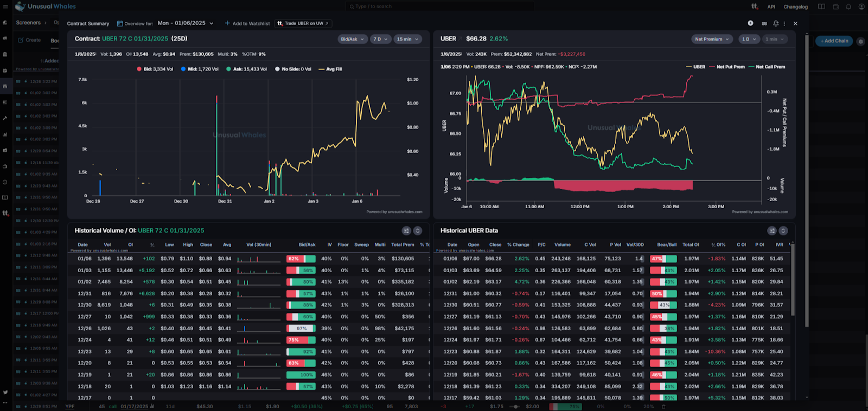Click the column settings icon in Historical Volume panel
Image resolution: width=868 pixels, height=411 pixels.
tap(406, 230)
